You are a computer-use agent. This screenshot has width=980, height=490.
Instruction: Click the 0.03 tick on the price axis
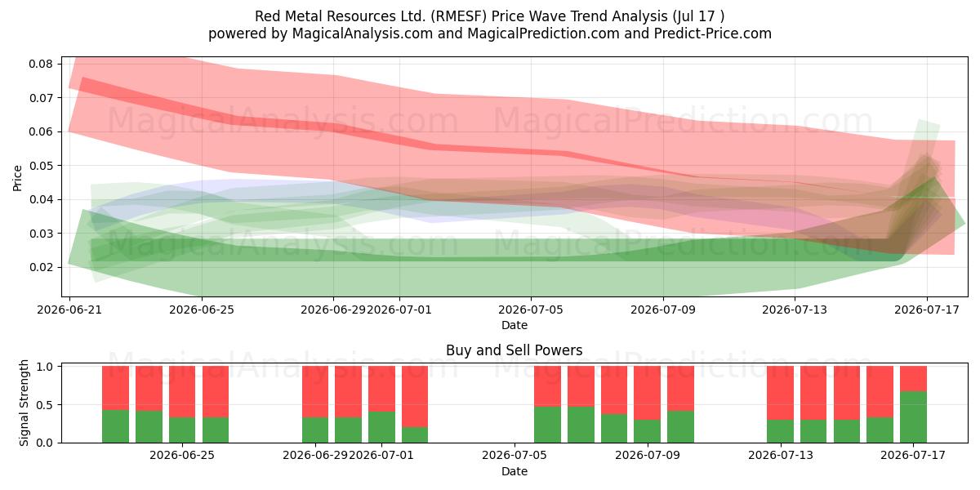pyautogui.click(x=41, y=234)
